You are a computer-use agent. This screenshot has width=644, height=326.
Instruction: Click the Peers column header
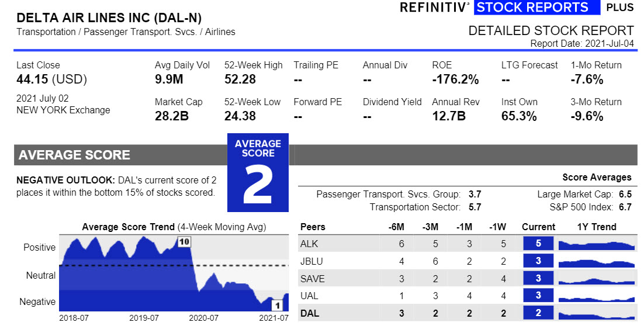click(313, 227)
